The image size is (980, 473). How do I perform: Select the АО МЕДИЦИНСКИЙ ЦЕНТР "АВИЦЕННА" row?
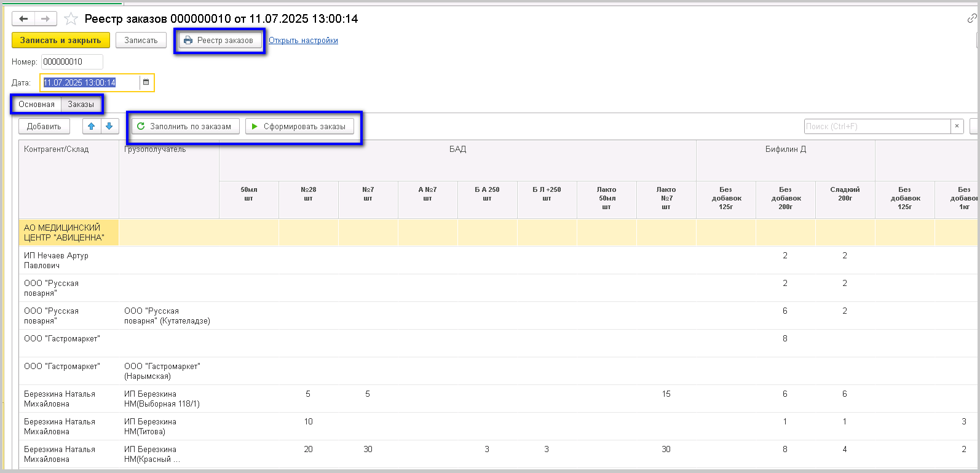[64, 233]
